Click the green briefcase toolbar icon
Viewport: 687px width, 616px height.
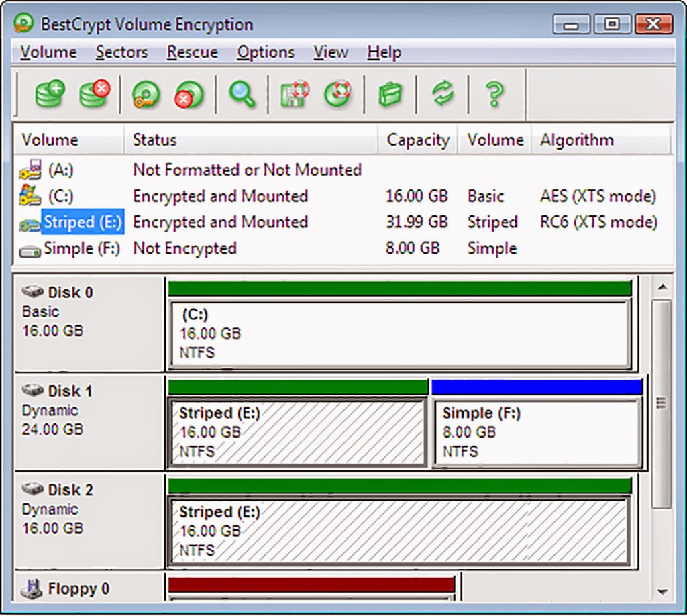[x=390, y=94]
